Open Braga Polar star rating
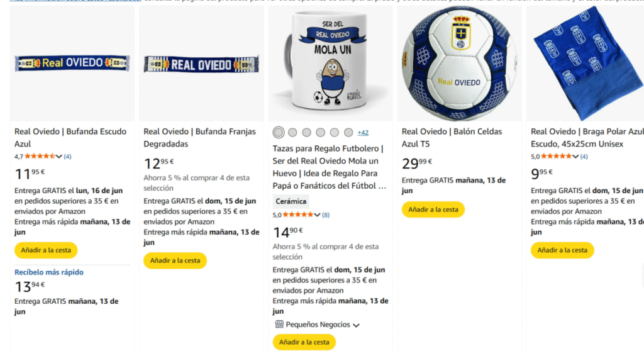Image resolution: width=644 pixels, height=351 pixels. pyautogui.click(x=557, y=156)
